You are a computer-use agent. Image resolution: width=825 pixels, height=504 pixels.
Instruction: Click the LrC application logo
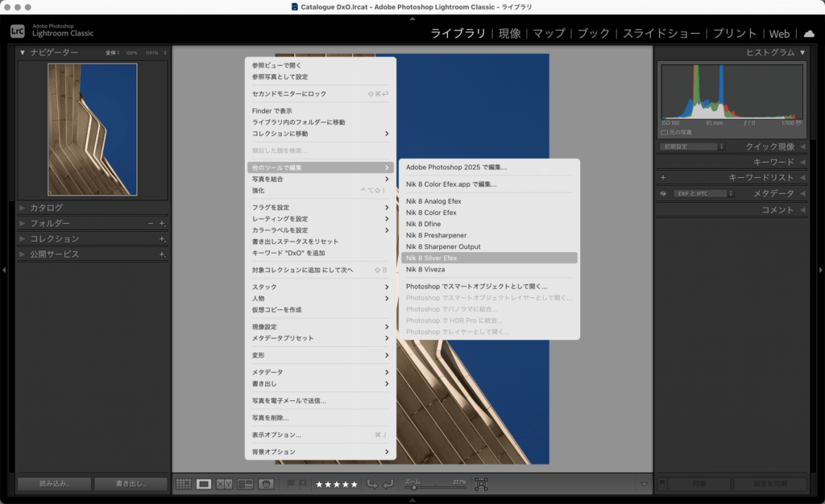click(x=18, y=31)
